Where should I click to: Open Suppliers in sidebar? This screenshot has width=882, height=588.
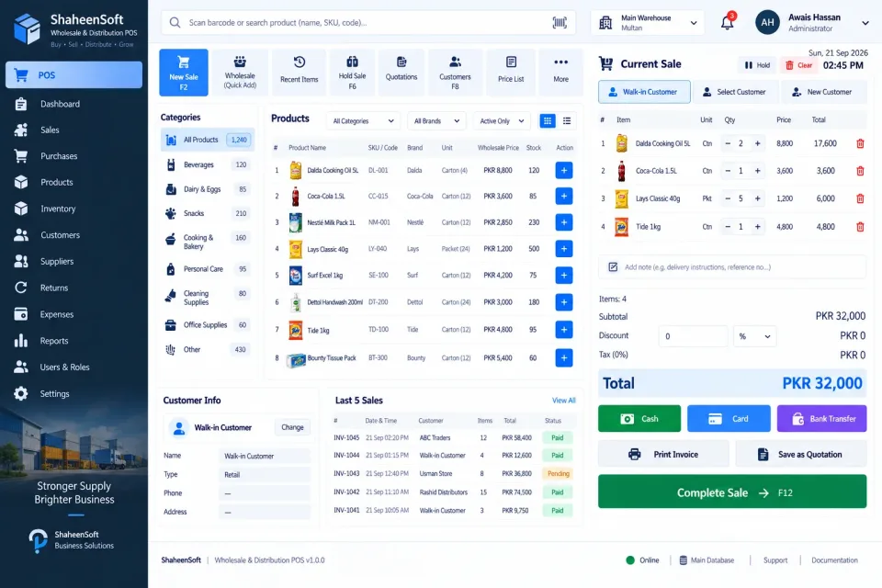coord(73,262)
